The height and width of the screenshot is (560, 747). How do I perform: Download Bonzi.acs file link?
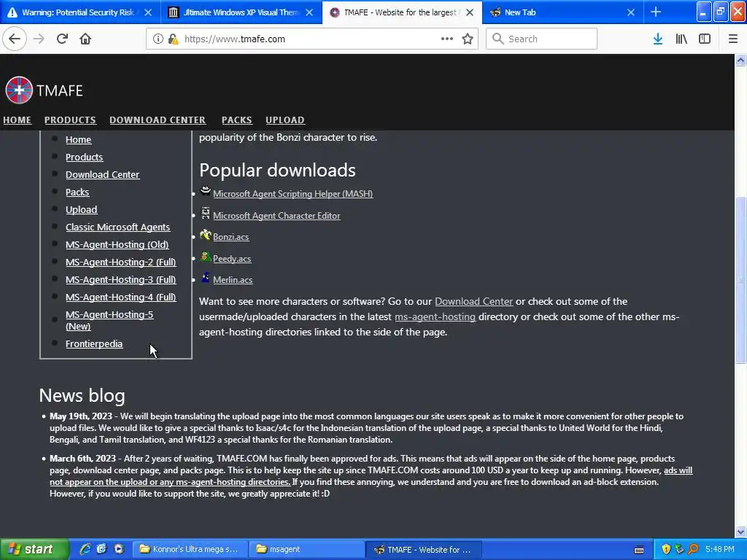click(x=231, y=237)
